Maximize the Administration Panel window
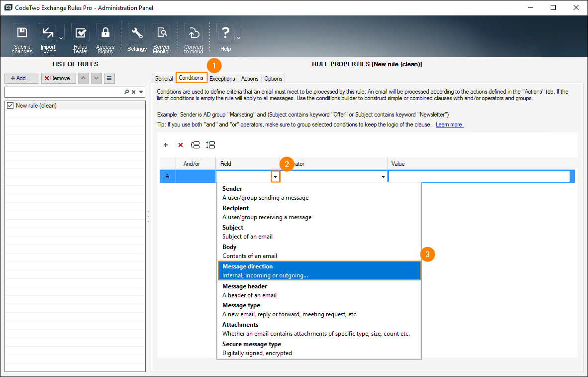The image size is (588, 377). pos(553,7)
